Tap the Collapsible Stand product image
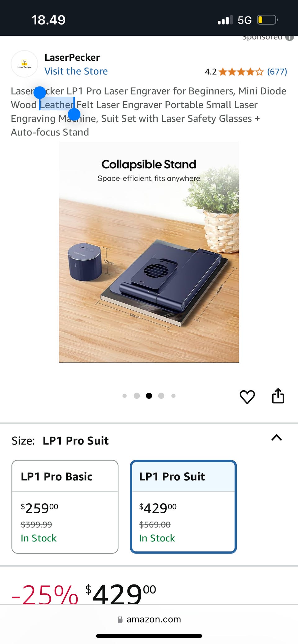This screenshot has width=298, height=644. tap(149, 252)
